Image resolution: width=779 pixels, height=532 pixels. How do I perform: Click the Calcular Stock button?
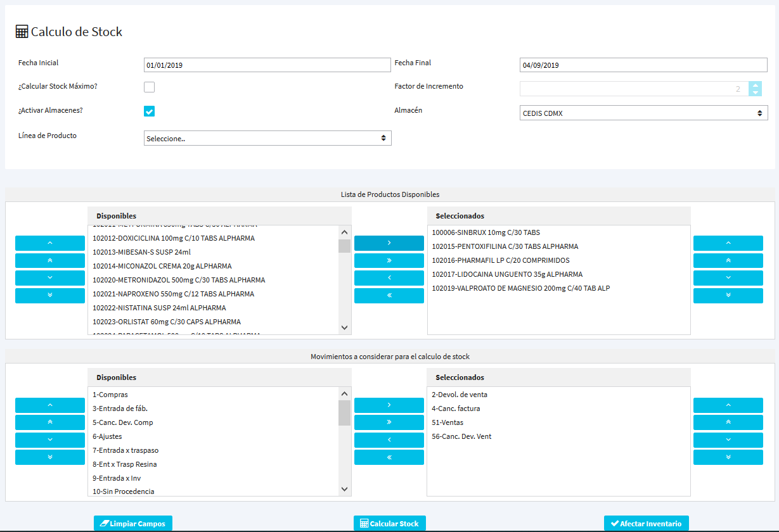click(389, 524)
